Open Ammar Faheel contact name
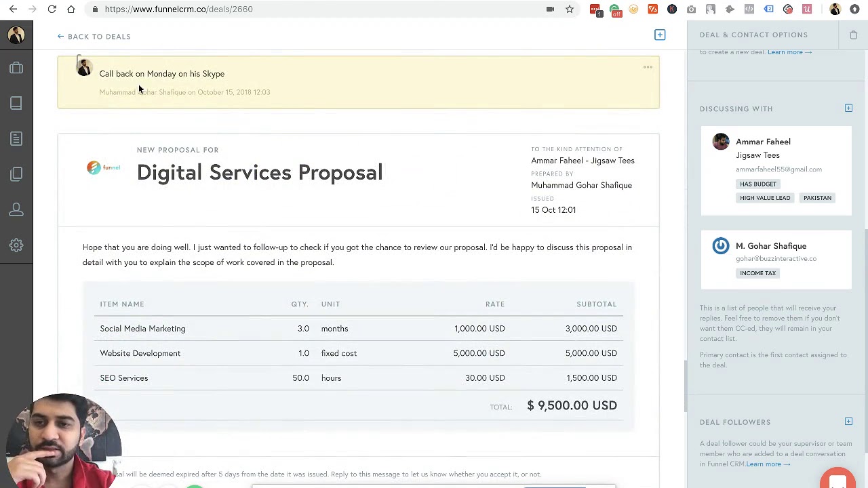 (x=763, y=142)
